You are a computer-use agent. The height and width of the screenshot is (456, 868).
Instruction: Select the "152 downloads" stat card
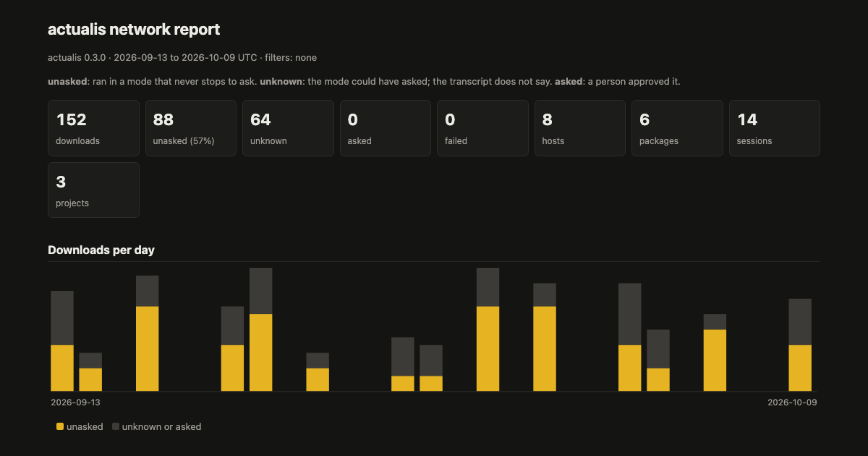[x=93, y=128]
